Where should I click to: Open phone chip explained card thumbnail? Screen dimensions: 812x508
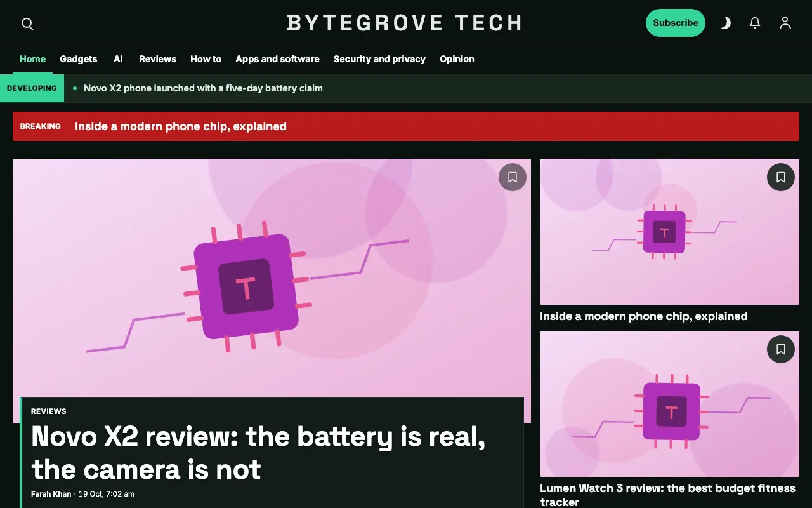click(x=669, y=232)
